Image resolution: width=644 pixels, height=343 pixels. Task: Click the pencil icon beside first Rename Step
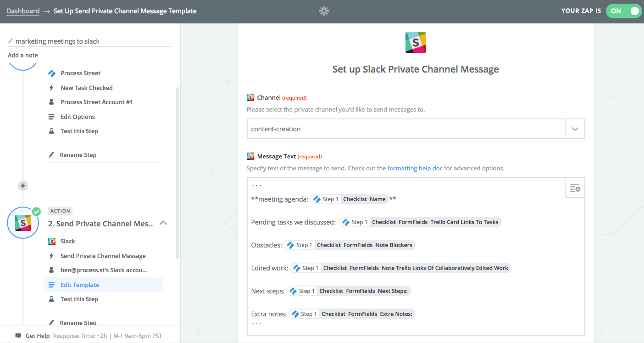click(x=51, y=155)
